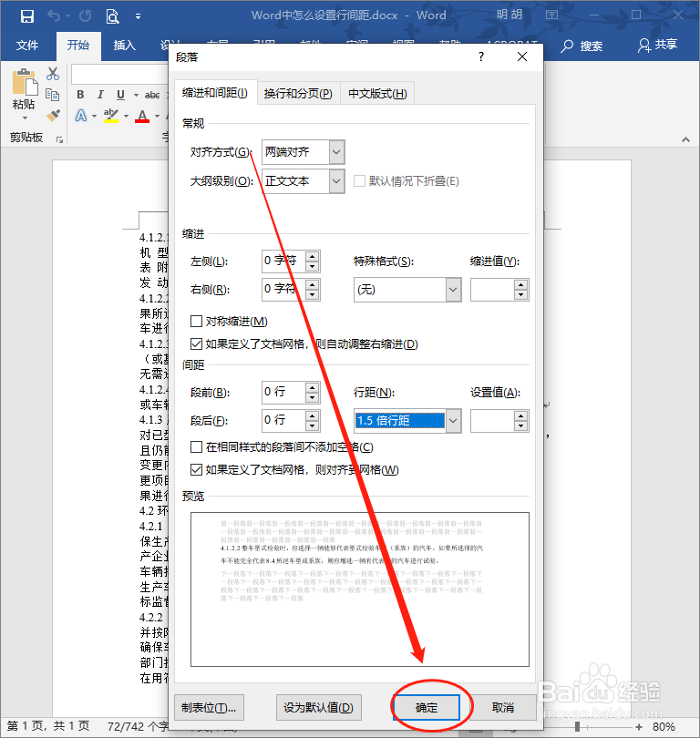The width and height of the screenshot is (700, 738).
Task: Select the 换行和分页 dialog tab
Action: point(298,94)
